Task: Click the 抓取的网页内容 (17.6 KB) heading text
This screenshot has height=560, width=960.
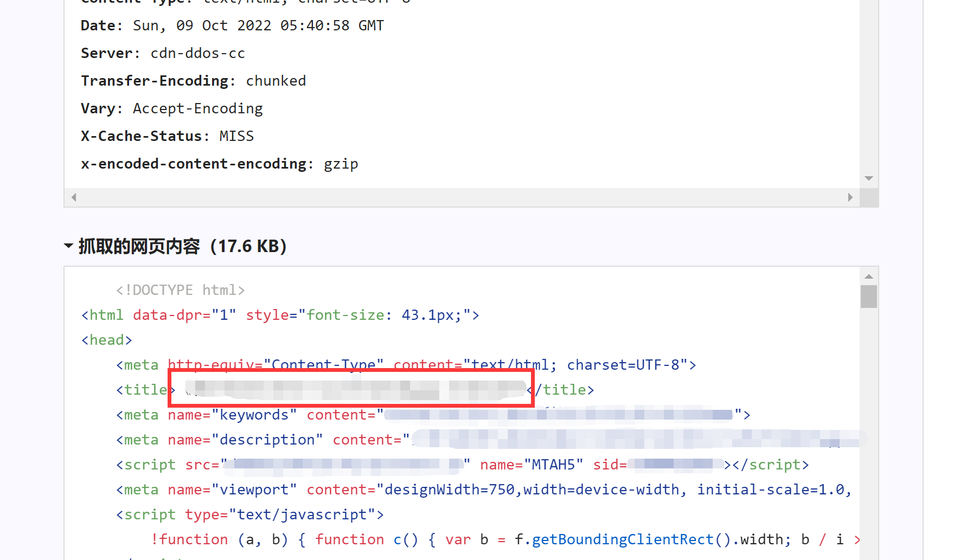Action: [x=182, y=246]
